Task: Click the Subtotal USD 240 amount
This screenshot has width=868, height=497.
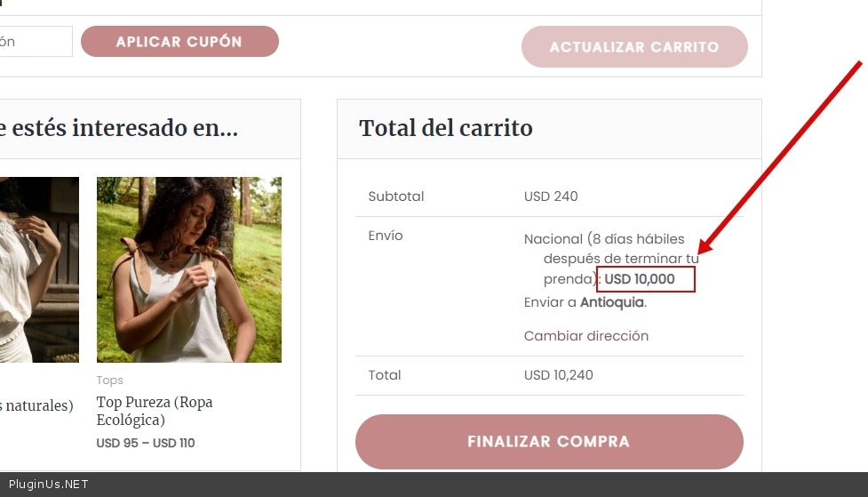Action: coord(551,196)
